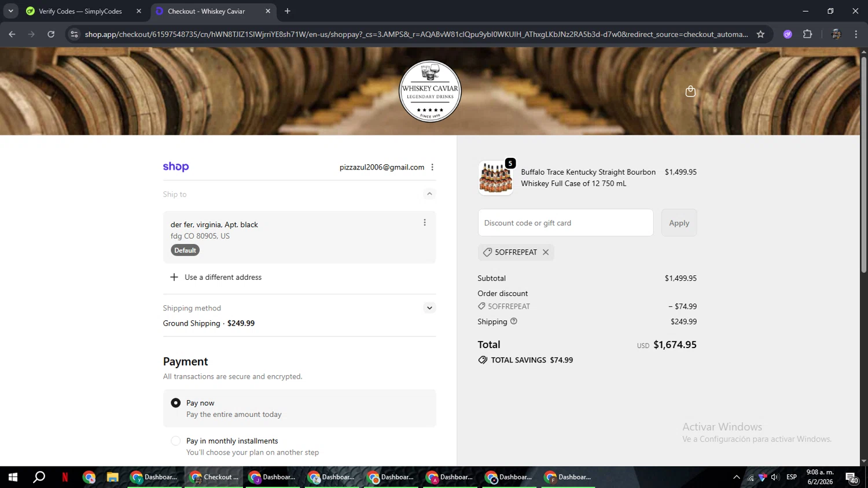Screen dimensions: 868x488
Task: Click the page vertical scrollbar
Action: coord(864,165)
